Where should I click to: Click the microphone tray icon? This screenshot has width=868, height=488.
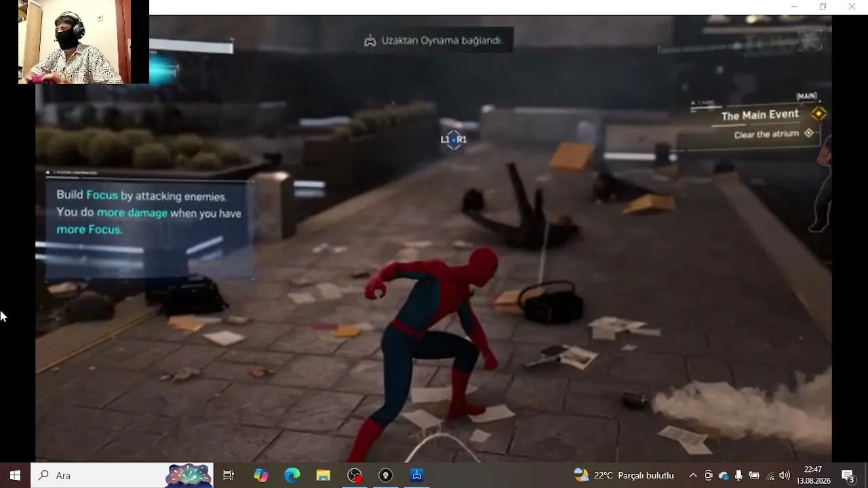(738, 475)
